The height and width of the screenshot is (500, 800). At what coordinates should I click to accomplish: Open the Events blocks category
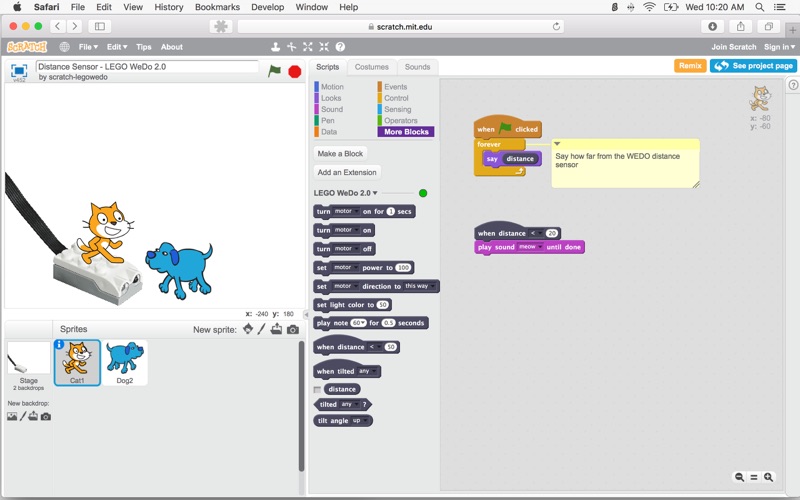tap(395, 87)
